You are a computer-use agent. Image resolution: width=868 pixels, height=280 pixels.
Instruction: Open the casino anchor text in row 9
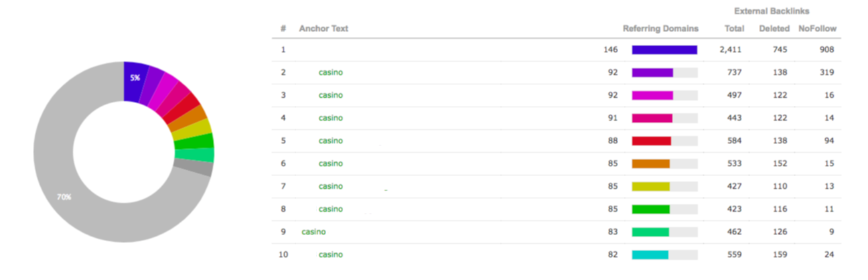pyautogui.click(x=313, y=232)
